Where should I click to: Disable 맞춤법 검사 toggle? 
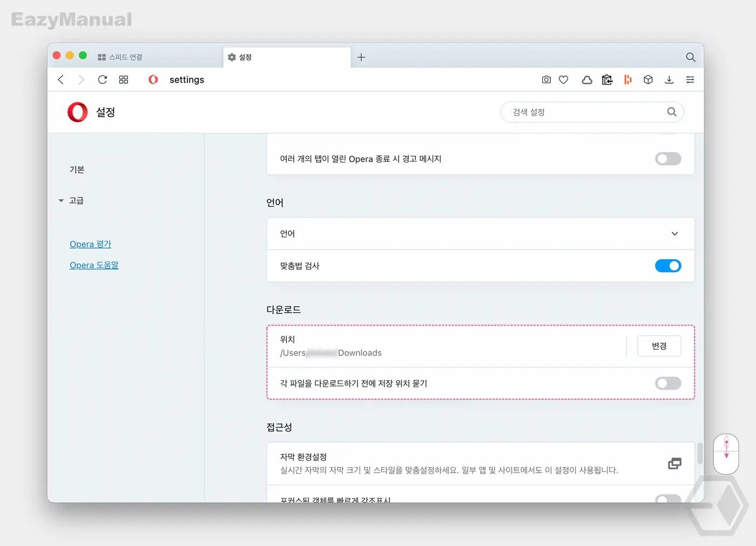pos(668,266)
